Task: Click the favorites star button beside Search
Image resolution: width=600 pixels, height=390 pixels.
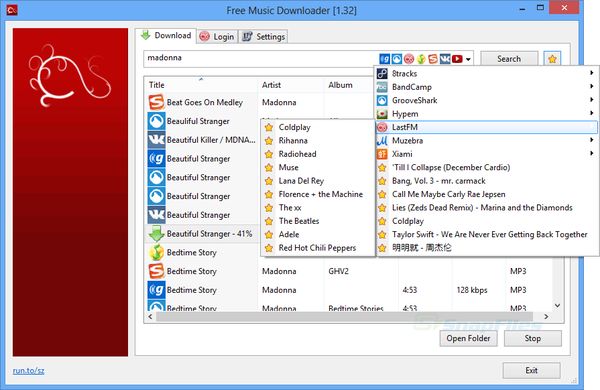Action: (552, 59)
